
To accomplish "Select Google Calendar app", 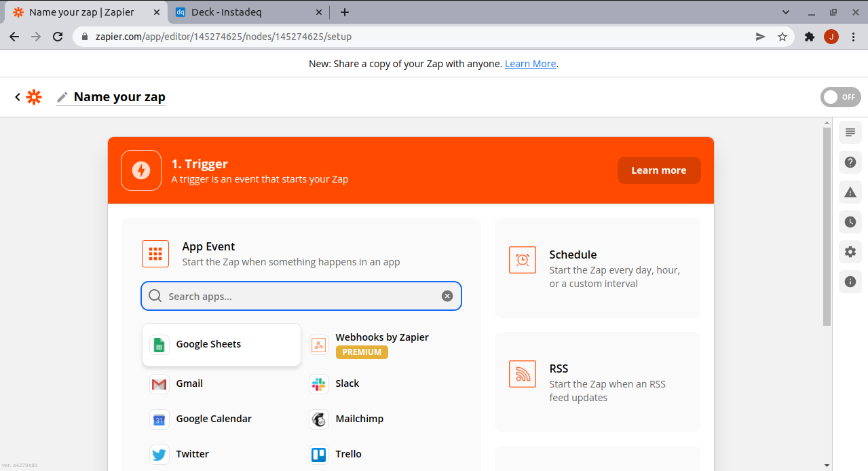I will point(221,419).
